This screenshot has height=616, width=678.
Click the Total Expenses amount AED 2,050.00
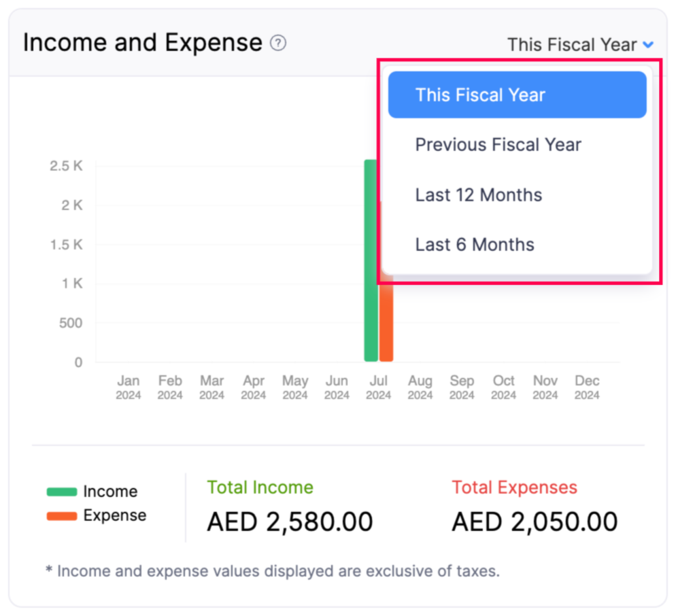point(535,521)
